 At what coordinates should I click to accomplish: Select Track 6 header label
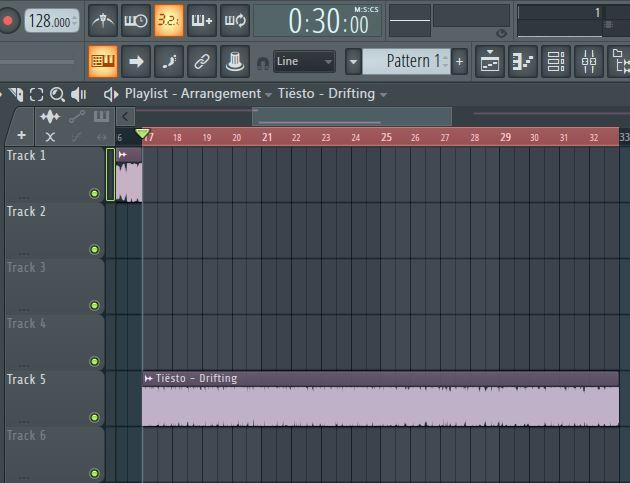[27, 435]
